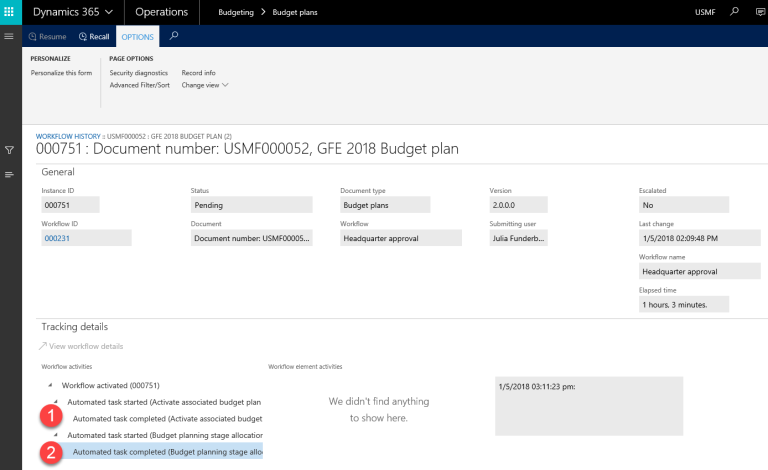The image size is (768, 470).
Task: Click Personalize this form
Action: pos(61,73)
